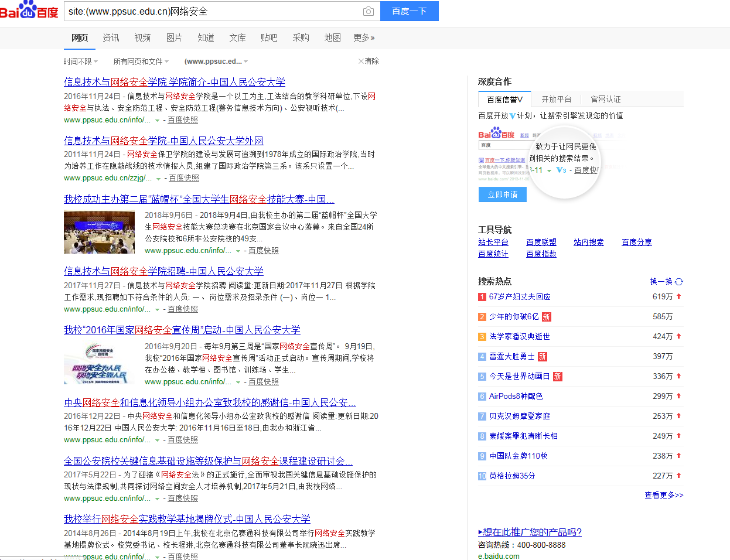This screenshot has width=730, height=560.
Task: Open result 我校成功主办第二届蓝帽杯
Action: coord(199,199)
